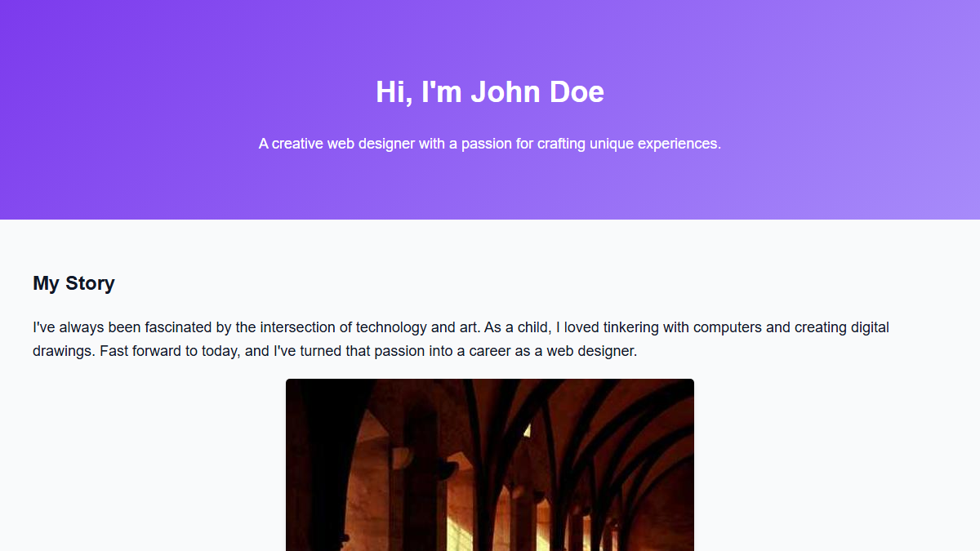Click the "Hi, I'm John Doe" heading
Image resolution: width=980 pixels, height=551 pixels.
[489, 92]
